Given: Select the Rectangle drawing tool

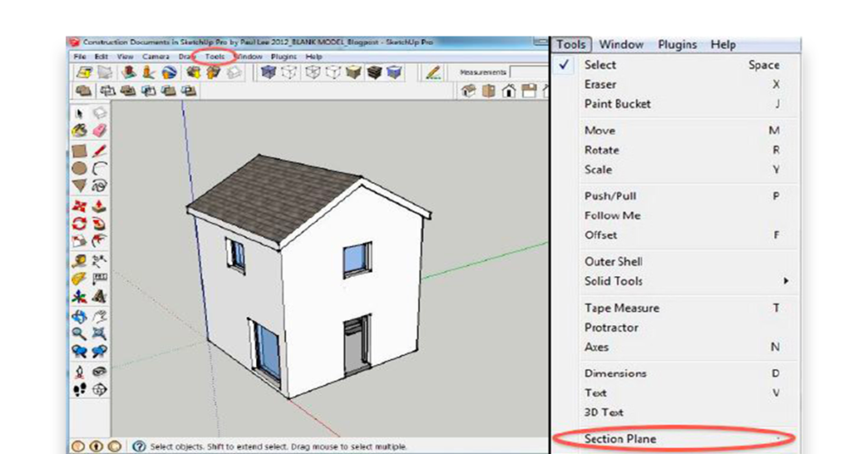Looking at the screenshot, I should point(79,151).
